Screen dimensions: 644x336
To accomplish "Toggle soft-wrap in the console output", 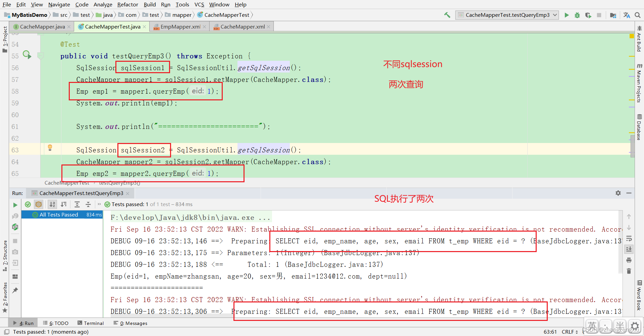I will (x=629, y=238).
